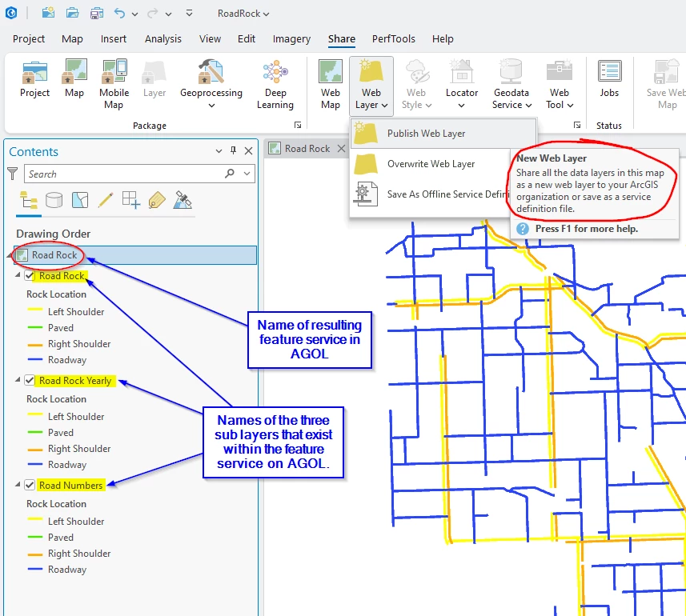Image resolution: width=686 pixels, height=616 pixels.
Task: Collapse the Road Numbers layer legend
Action: pyautogui.click(x=18, y=485)
